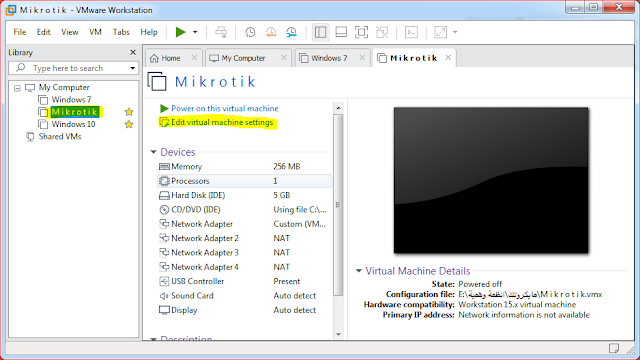Viewport: 640px width, 360px height.
Task: Enter full screen mode icon
Action: 361,32
